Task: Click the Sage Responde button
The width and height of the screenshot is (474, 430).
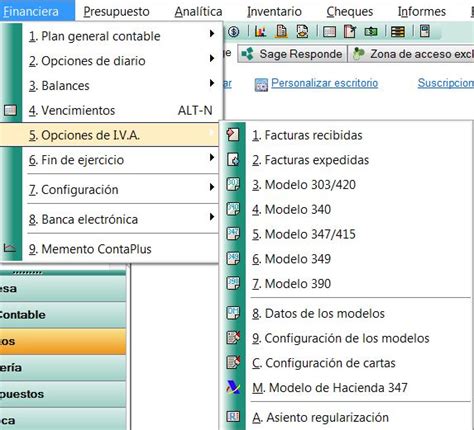Action: (292, 54)
